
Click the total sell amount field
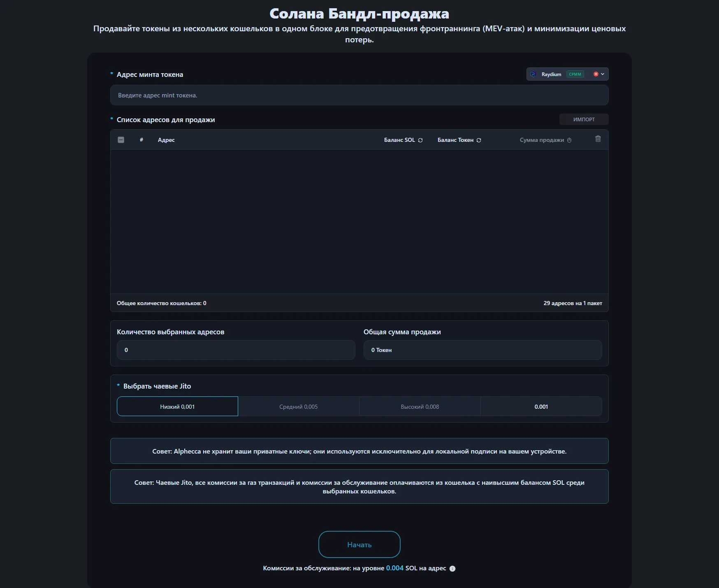click(482, 350)
